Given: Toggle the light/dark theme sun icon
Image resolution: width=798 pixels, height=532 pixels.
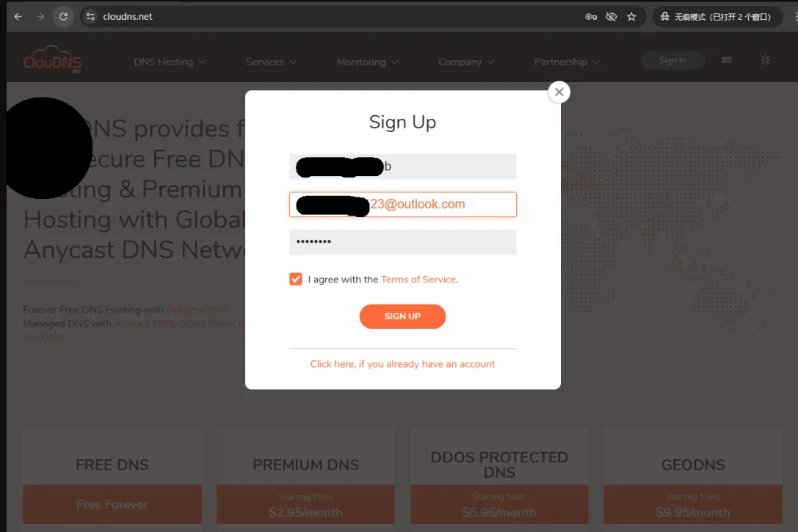Looking at the screenshot, I should pos(765,60).
